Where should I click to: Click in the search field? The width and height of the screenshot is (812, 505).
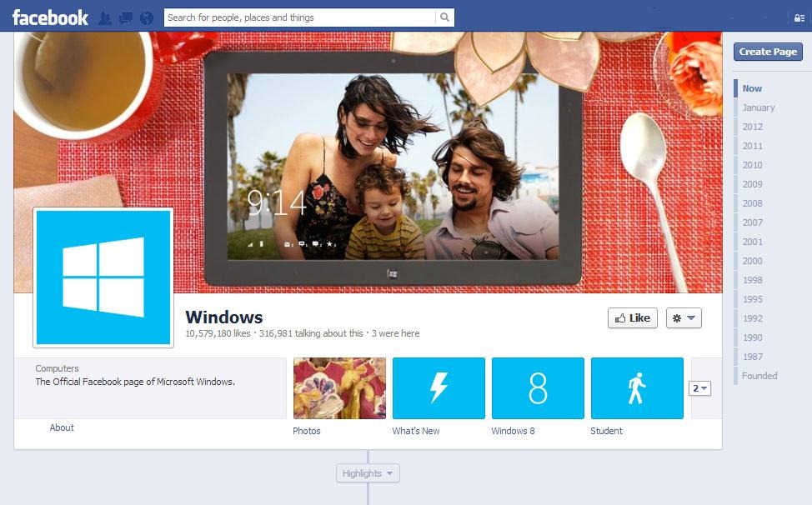(300, 17)
